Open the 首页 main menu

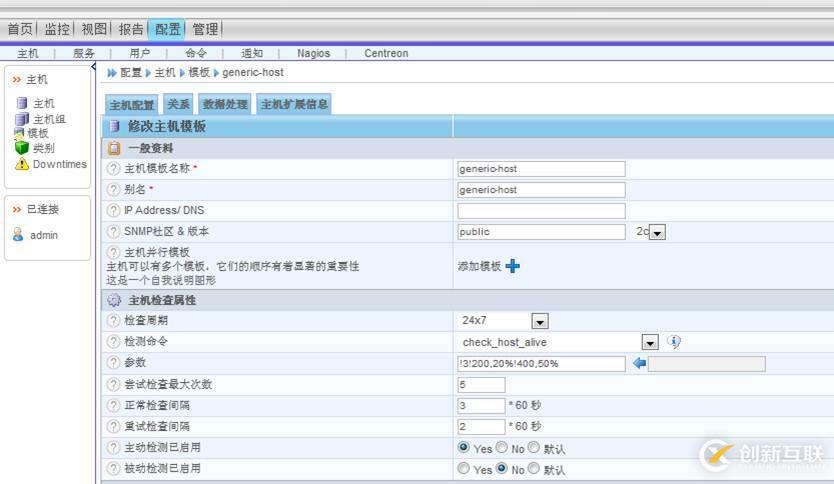pyautogui.click(x=20, y=29)
